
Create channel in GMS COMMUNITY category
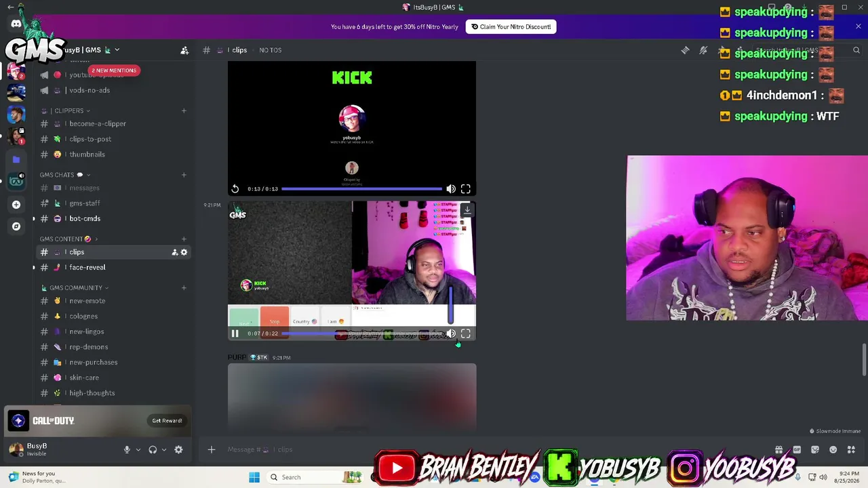[184, 287]
